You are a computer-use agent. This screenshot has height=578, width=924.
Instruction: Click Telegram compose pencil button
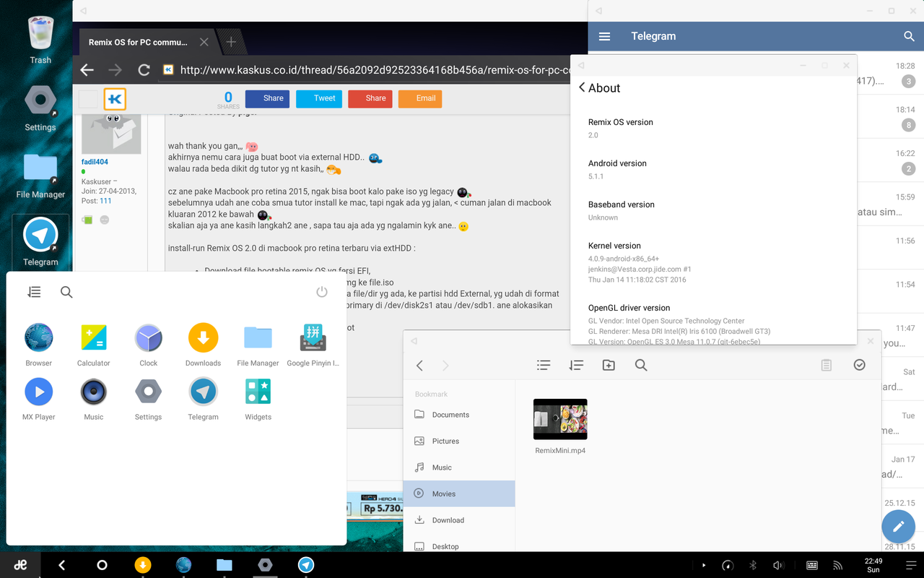898,527
